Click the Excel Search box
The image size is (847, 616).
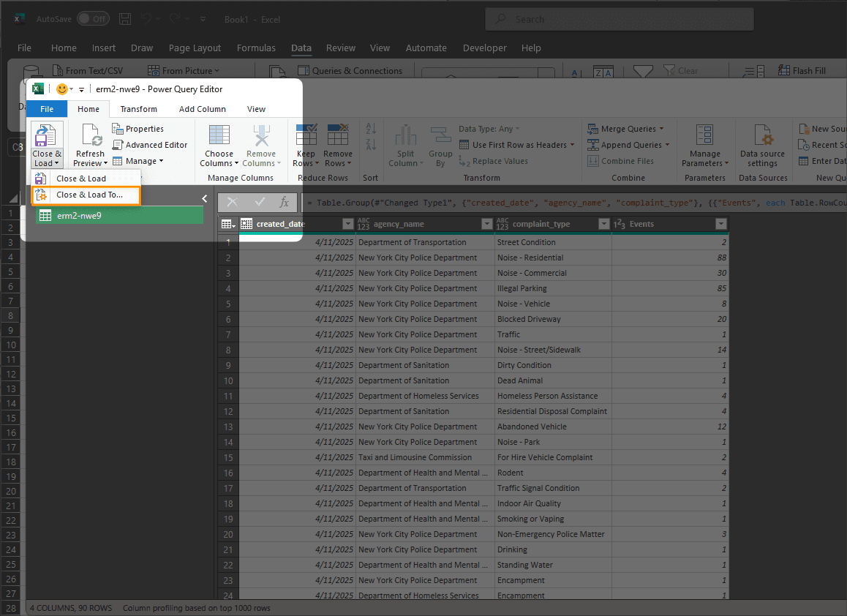(x=619, y=20)
